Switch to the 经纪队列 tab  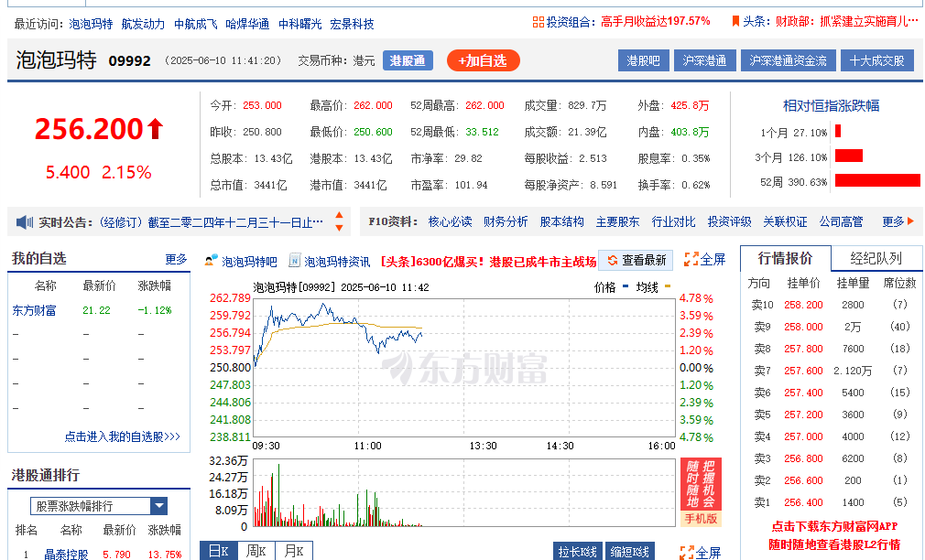(x=876, y=258)
